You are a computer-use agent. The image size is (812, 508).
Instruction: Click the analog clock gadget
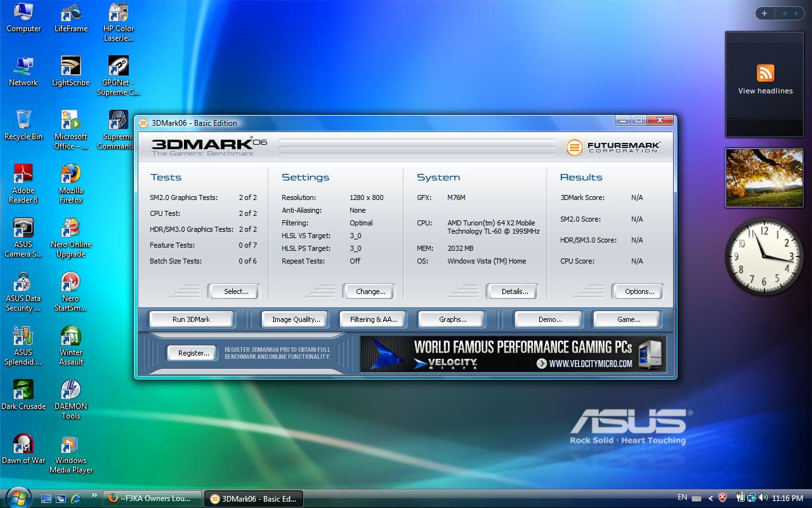point(764,256)
